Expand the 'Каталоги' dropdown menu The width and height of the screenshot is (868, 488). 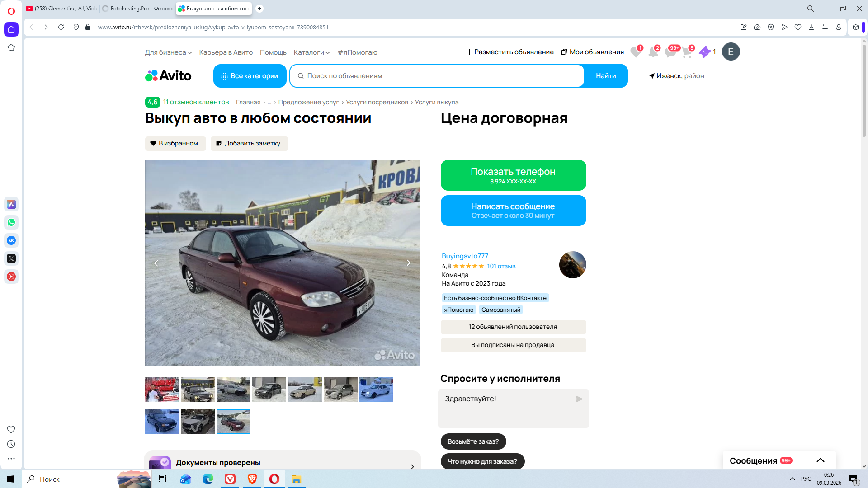point(311,52)
